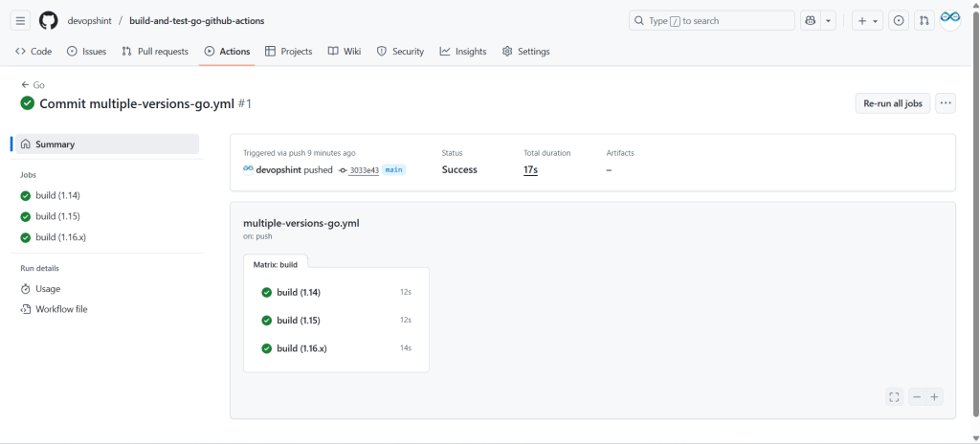The image size is (980, 444).
Task: Click the multiple-versions-go.yml heading
Action: [301, 223]
